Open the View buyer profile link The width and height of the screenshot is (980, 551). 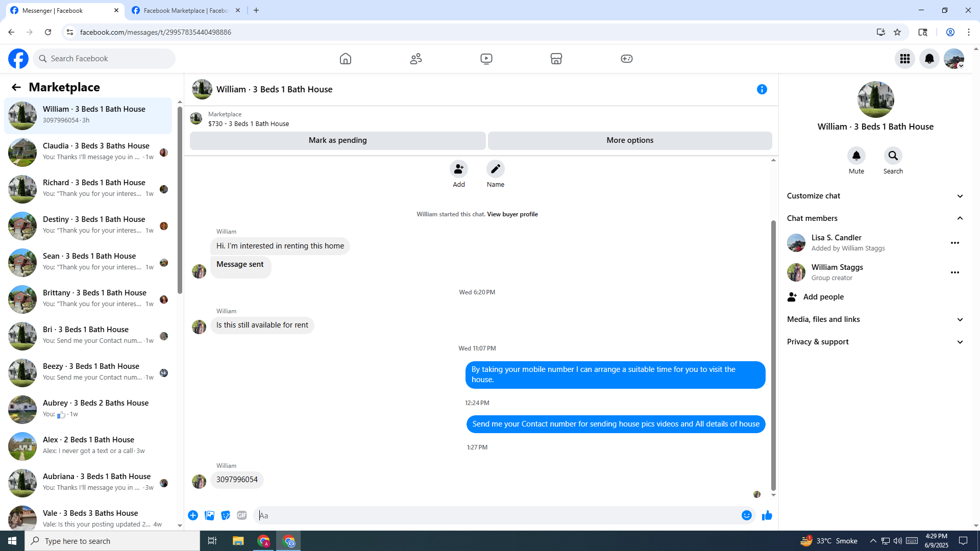point(512,214)
